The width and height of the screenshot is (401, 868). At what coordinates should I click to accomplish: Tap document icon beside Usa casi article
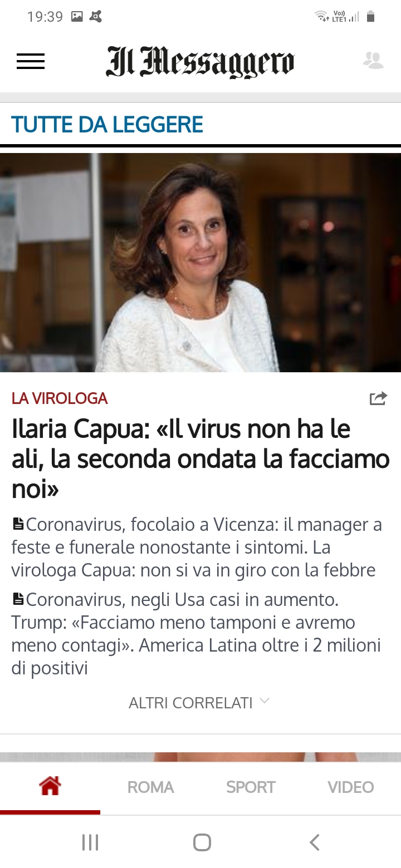click(x=18, y=599)
